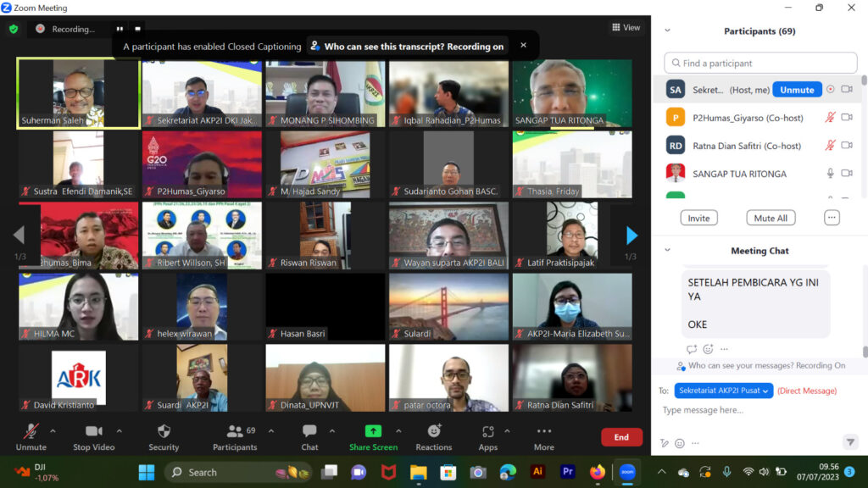Toggle microphone with the Unmute toolbar button

(31, 432)
